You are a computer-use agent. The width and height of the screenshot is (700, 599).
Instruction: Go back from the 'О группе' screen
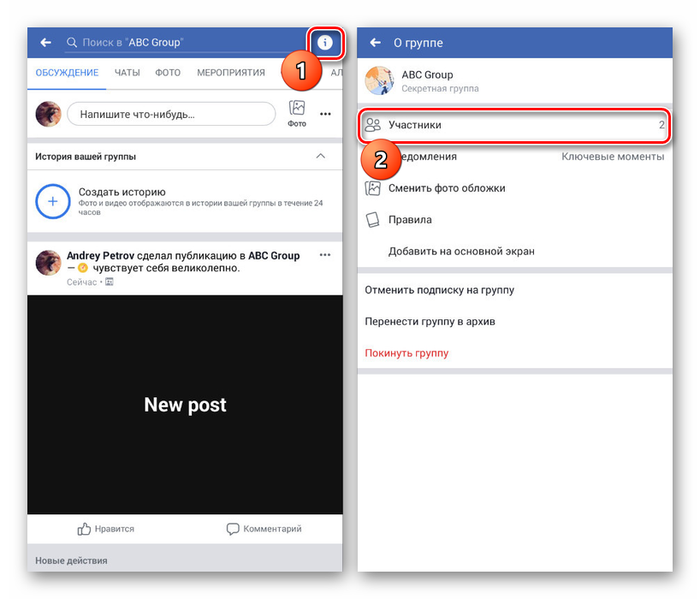coord(375,43)
